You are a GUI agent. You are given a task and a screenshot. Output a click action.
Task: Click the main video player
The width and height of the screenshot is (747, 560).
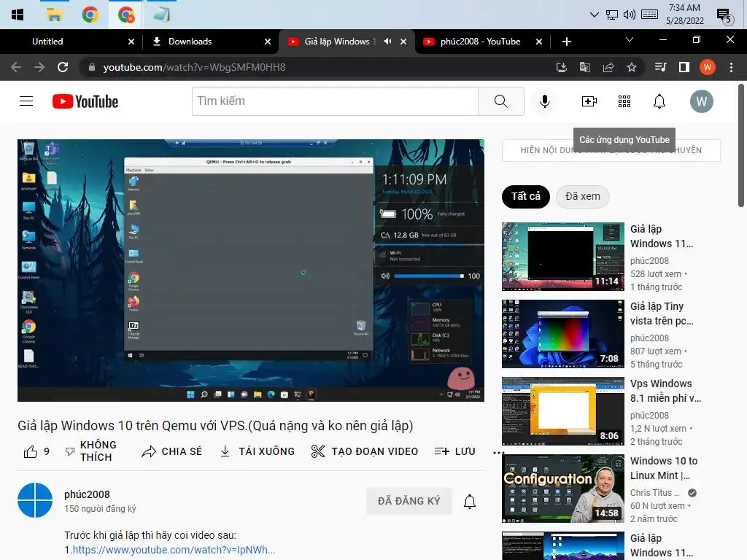point(251,271)
